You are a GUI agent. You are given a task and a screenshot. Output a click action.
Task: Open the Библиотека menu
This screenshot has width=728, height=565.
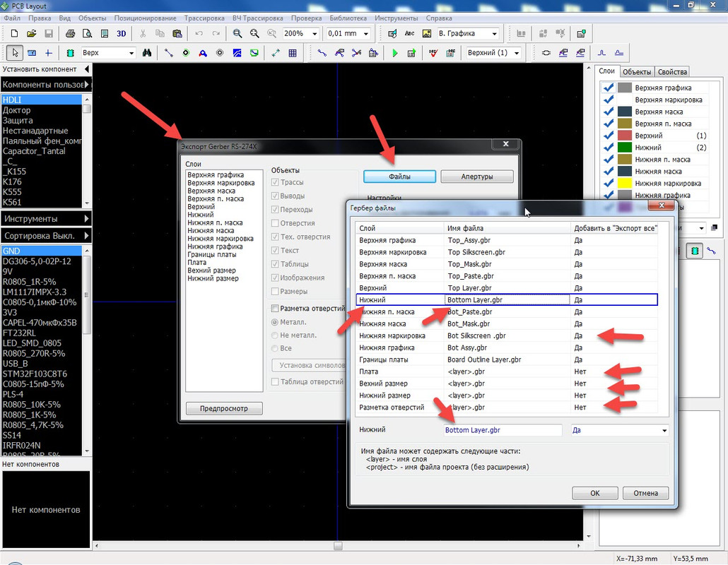348,18
